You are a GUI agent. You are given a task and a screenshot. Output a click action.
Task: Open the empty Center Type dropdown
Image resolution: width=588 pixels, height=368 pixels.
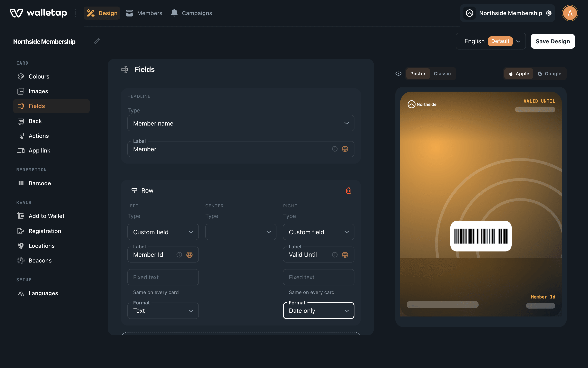point(241,232)
